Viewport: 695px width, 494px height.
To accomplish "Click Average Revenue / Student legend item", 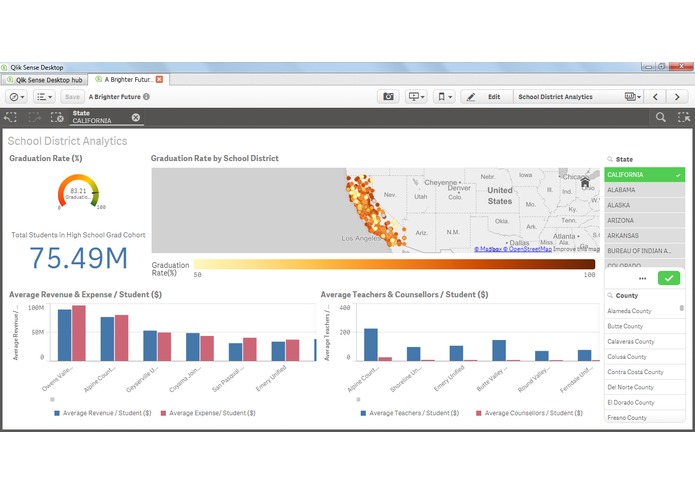I will [x=102, y=413].
